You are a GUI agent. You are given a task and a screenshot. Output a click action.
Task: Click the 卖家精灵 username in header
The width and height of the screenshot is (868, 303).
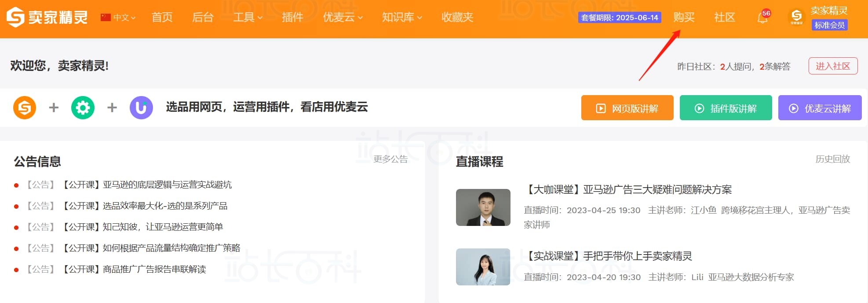click(829, 10)
